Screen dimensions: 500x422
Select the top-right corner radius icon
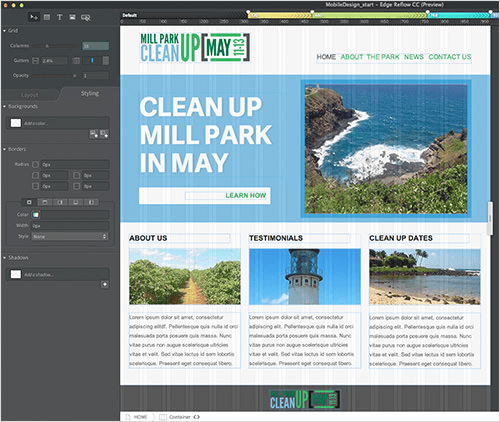point(76,175)
